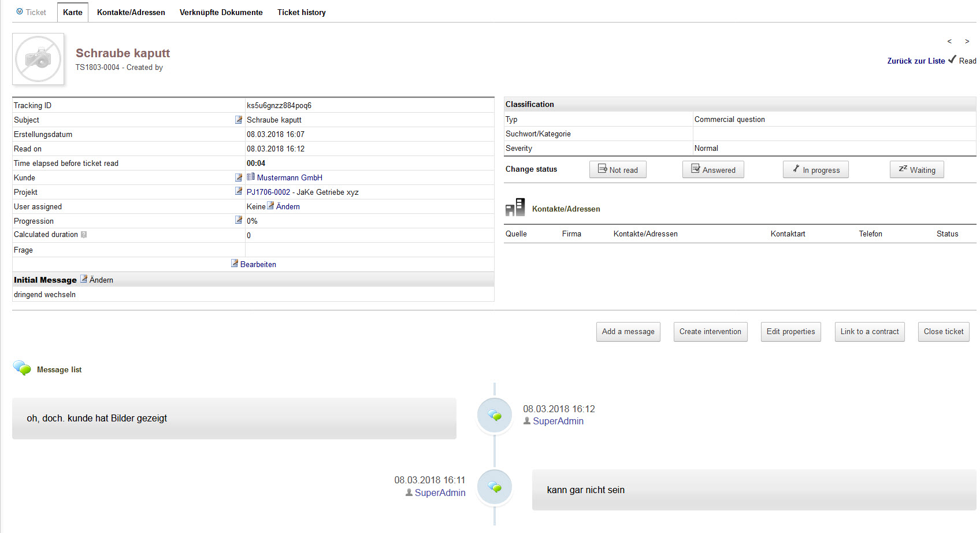The width and height of the screenshot is (980, 533).
Task: Open the Kontakte/Adressen tab
Action: pyautogui.click(x=131, y=12)
